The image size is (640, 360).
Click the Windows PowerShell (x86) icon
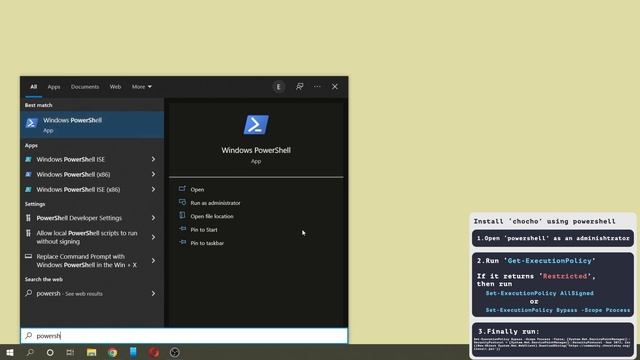pos(28,174)
